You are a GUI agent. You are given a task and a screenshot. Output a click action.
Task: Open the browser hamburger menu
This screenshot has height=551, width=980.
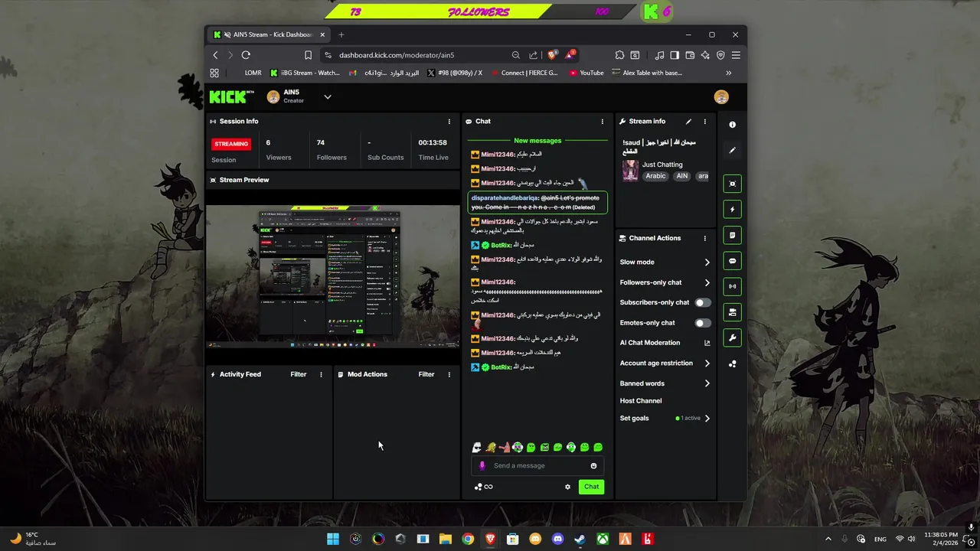coord(736,55)
